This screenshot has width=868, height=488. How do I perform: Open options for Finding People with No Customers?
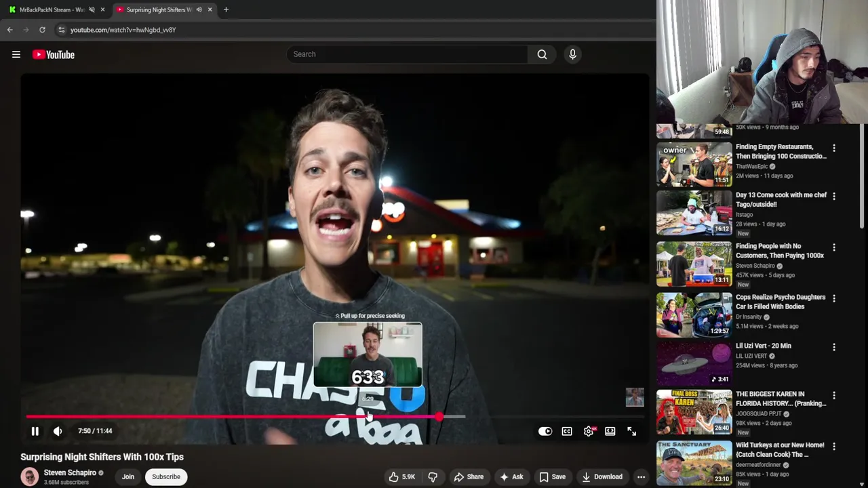(x=834, y=247)
